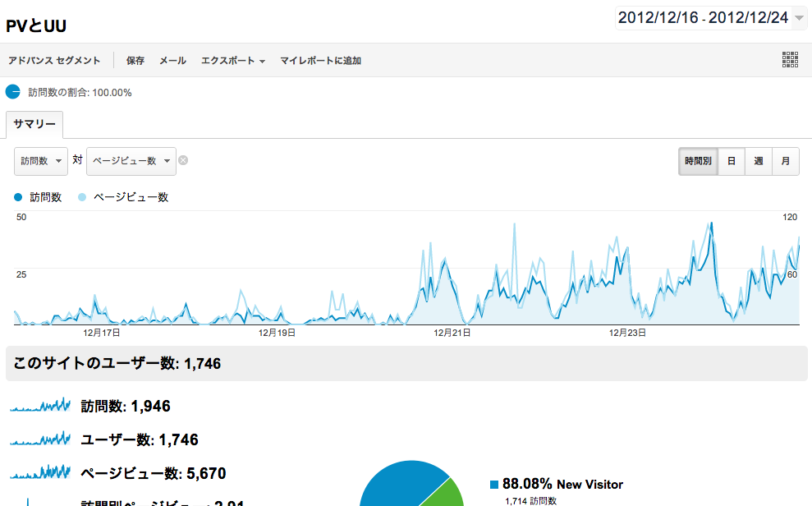The height and width of the screenshot is (506, 812).
Task: Click the 1,714 訪問数 text
Action: click(531, 501)
